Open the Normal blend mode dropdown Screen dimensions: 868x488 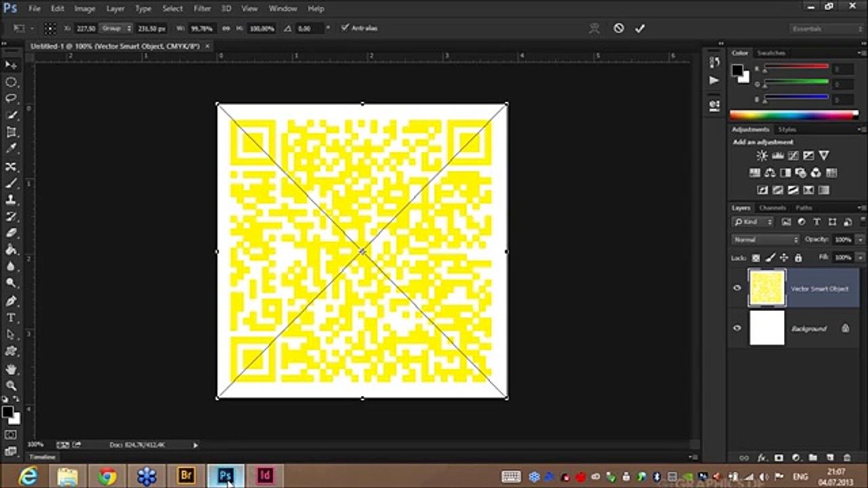click(x=766, y=239)
